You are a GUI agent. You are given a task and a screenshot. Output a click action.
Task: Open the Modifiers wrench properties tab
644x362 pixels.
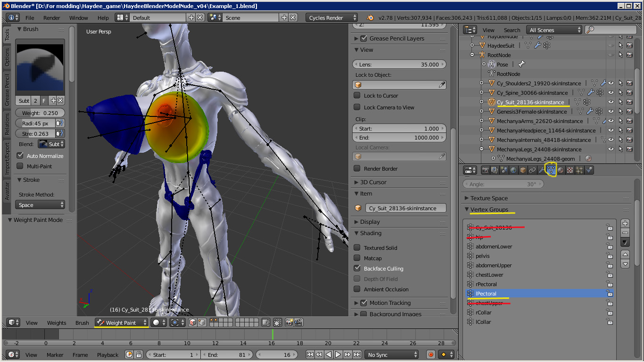pos(542,170)
